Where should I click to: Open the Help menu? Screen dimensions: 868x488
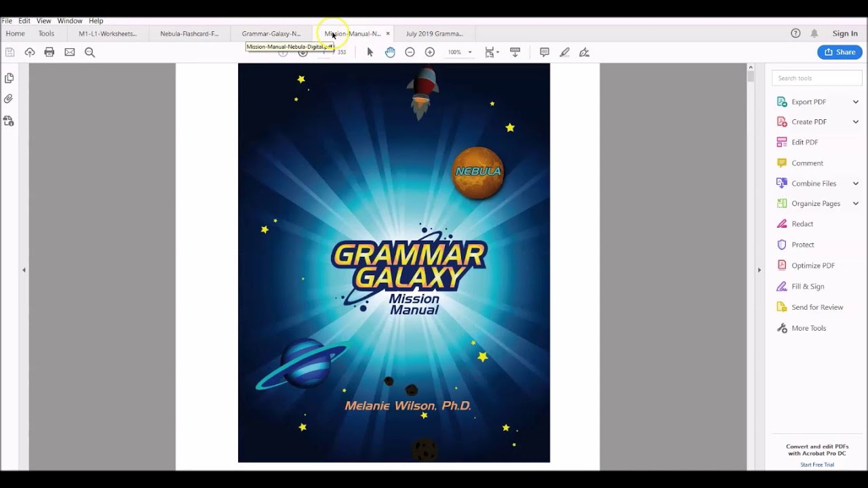96,21
